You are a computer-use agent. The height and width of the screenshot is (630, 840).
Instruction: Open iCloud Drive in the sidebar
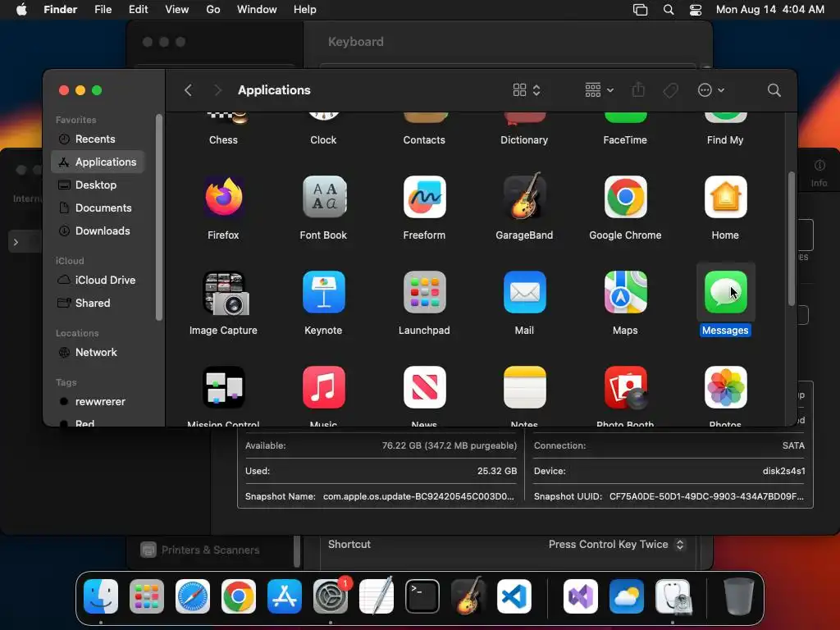[x=98, y=281]
